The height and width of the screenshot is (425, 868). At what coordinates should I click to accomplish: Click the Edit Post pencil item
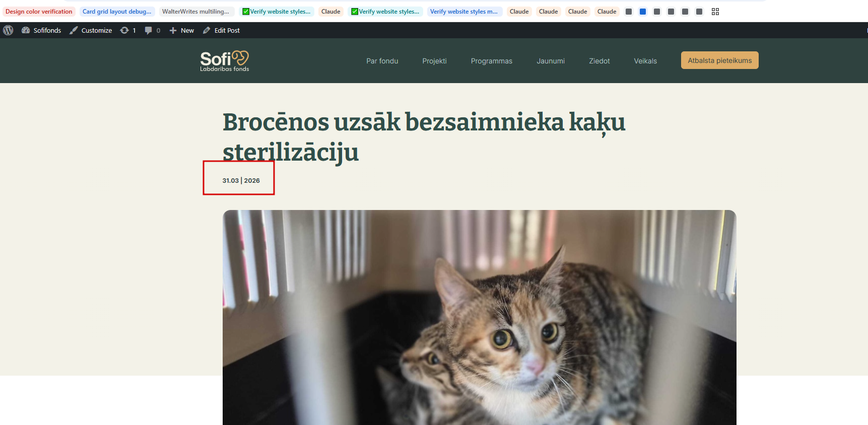[221, 30]
